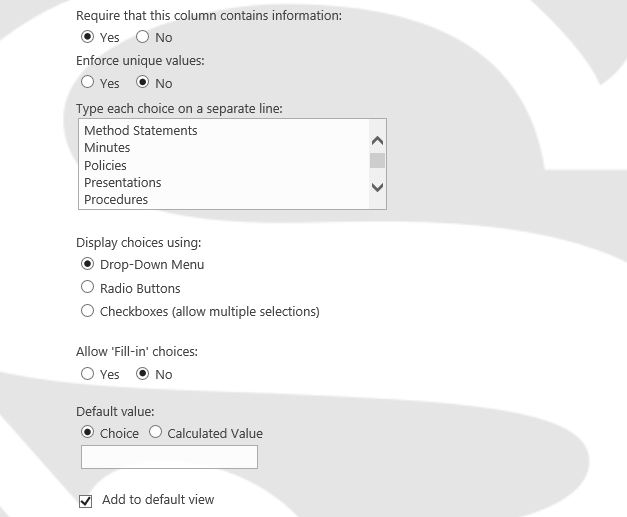Image resolution: width=627 pixels, height=517 pixels.
Task: Click the Presentations choice line
Action: tap(123, 183)
